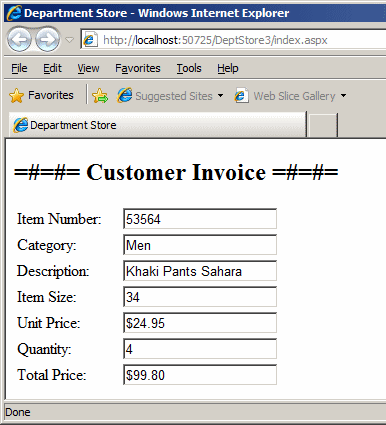Open the View menu

[88, 68]
